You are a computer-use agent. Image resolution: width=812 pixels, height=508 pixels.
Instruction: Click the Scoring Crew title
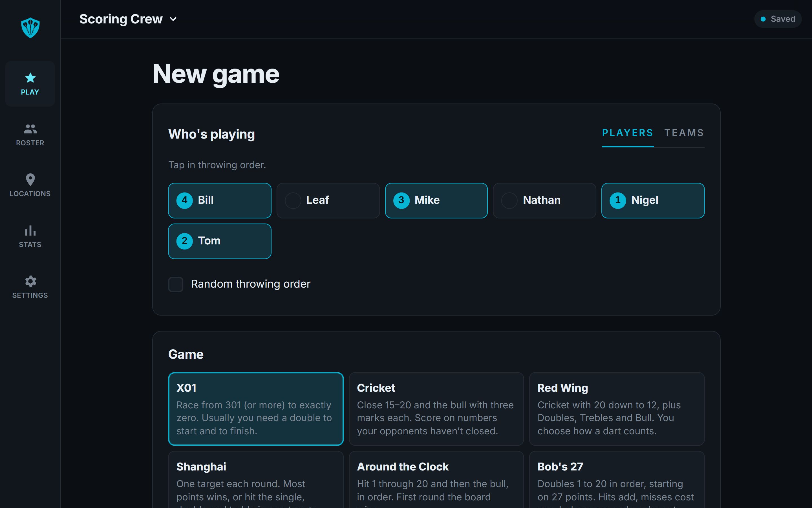[121, 19]
